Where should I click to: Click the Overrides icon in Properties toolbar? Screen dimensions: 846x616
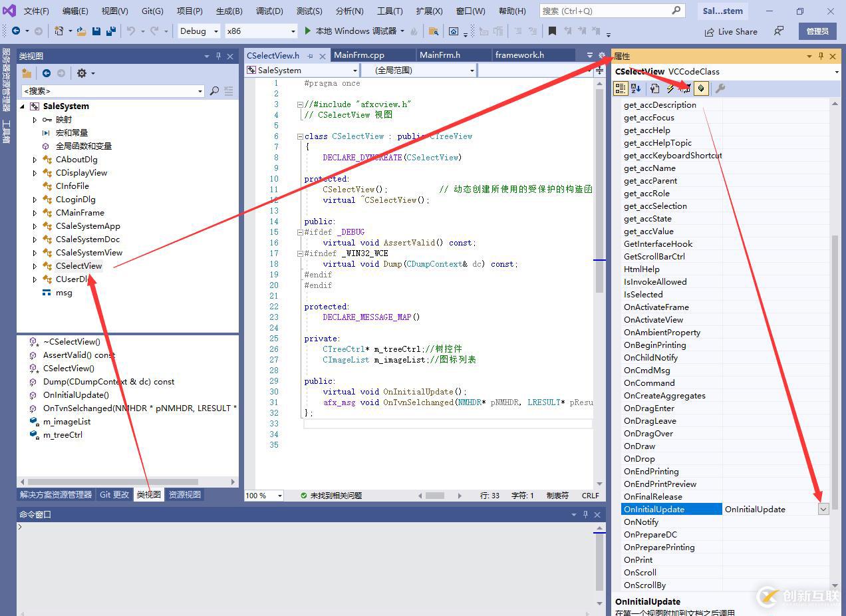point(701,88)
